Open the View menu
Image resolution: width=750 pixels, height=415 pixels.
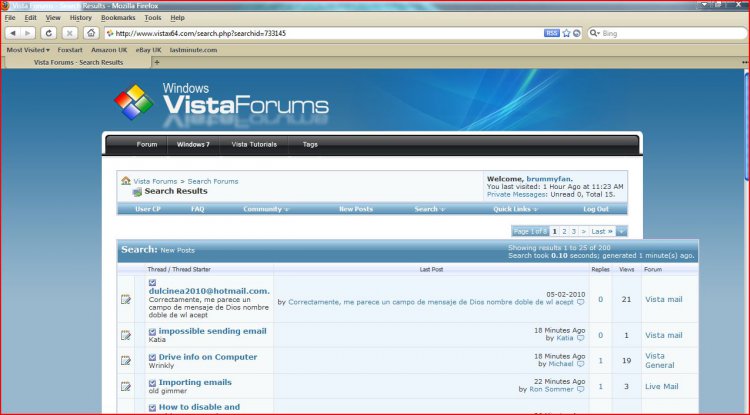point(53,18)
